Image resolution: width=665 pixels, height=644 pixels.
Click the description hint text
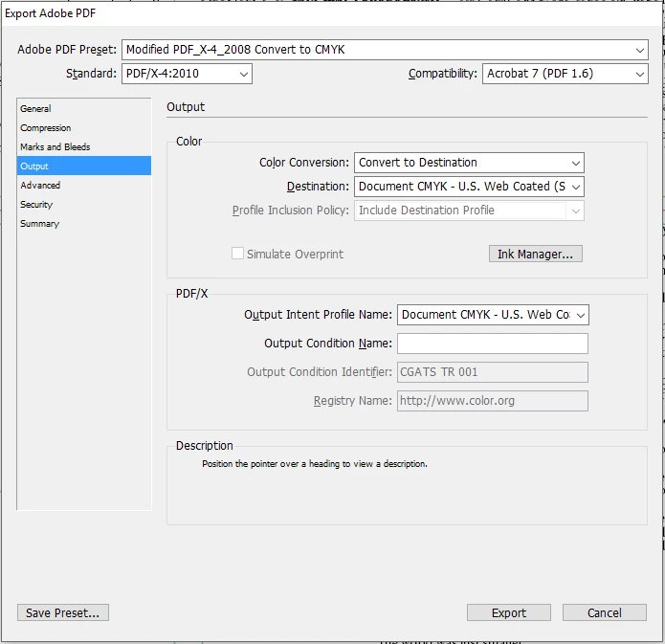pos(314,464)
